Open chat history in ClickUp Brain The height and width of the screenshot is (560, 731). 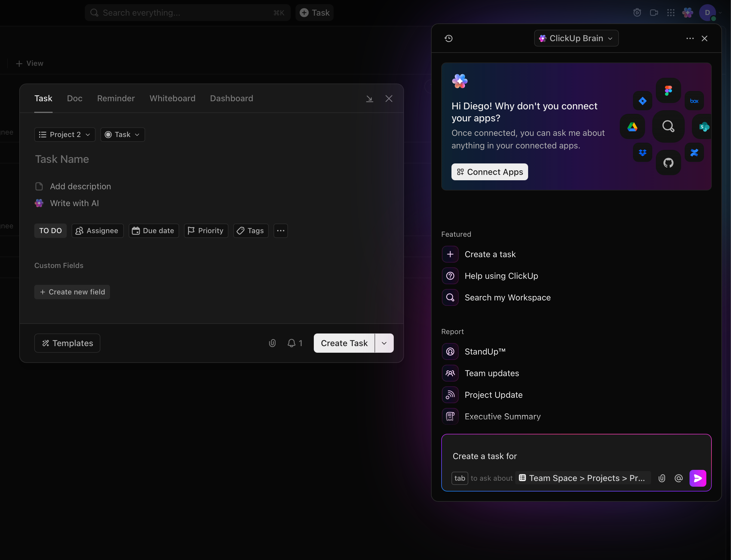point(448,38)
